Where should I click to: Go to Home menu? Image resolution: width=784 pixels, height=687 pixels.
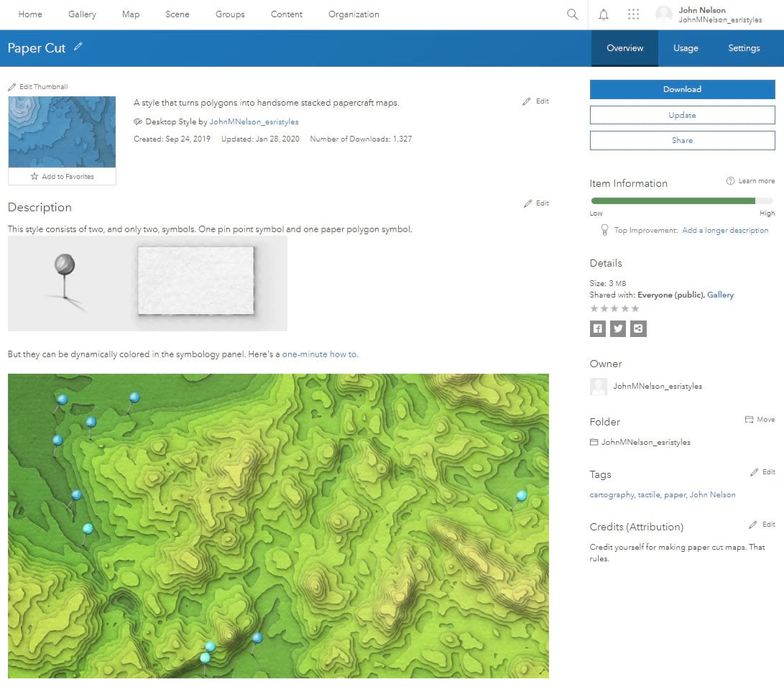30,14
